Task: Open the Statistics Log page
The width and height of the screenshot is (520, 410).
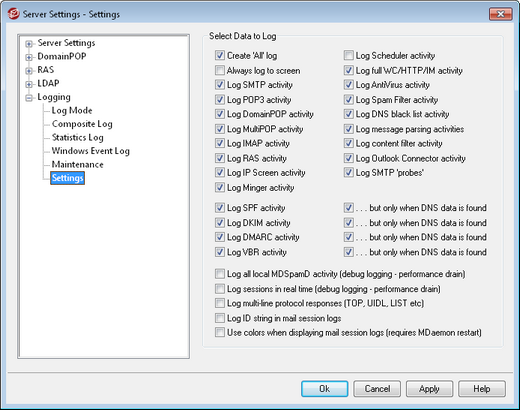Action: click(77, 138)
